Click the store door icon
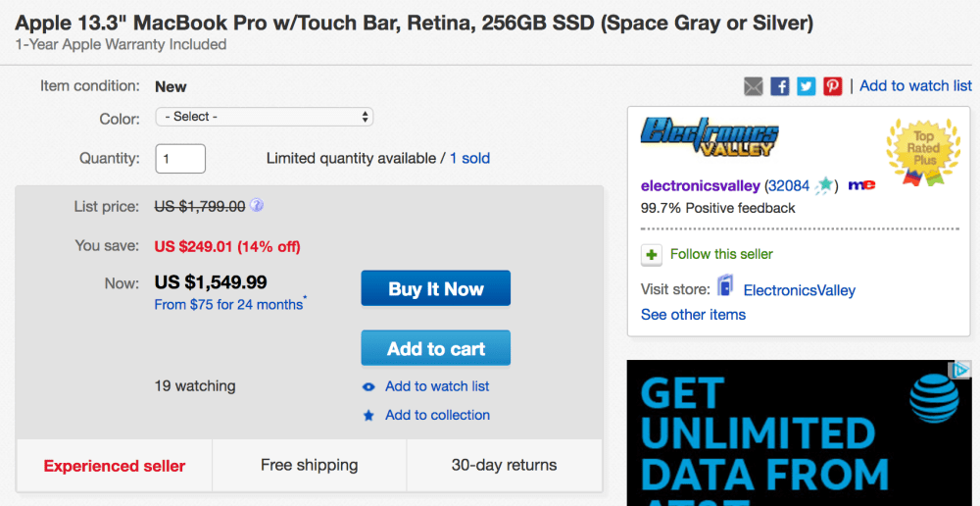980x506 pixels. click(x=726, y=286)
